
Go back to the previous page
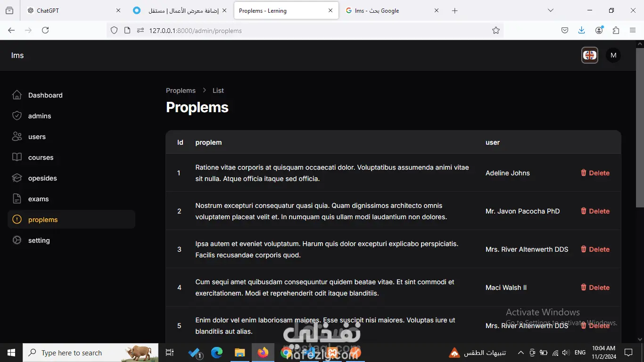(11, 30)
